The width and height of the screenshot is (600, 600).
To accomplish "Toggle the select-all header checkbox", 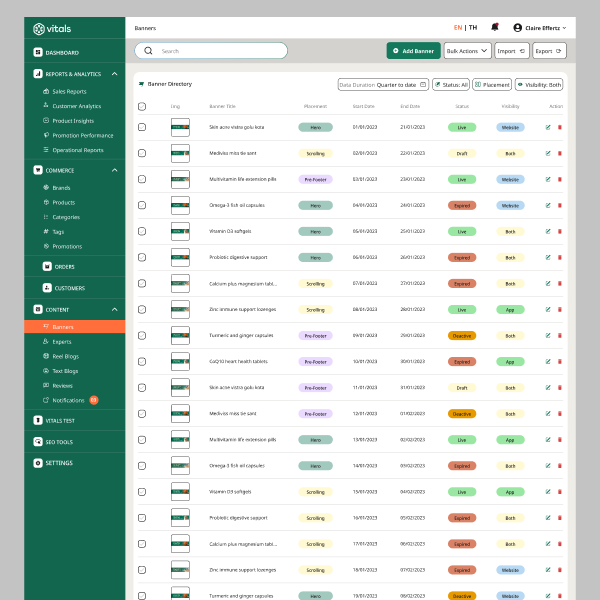I will pyautogui.click(x=142, y=106).
